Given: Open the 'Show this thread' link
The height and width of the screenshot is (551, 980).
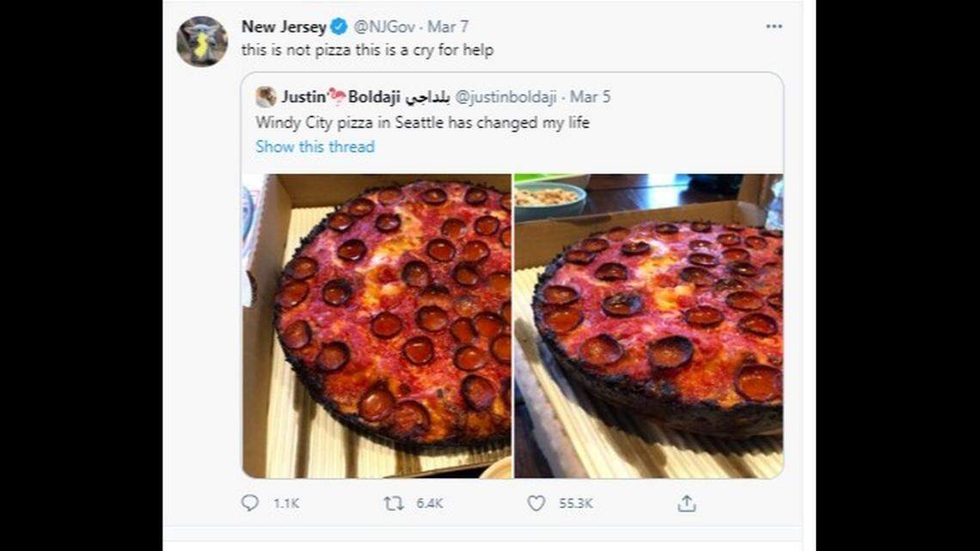Looking at the screenshot, I should coord(315,146).
